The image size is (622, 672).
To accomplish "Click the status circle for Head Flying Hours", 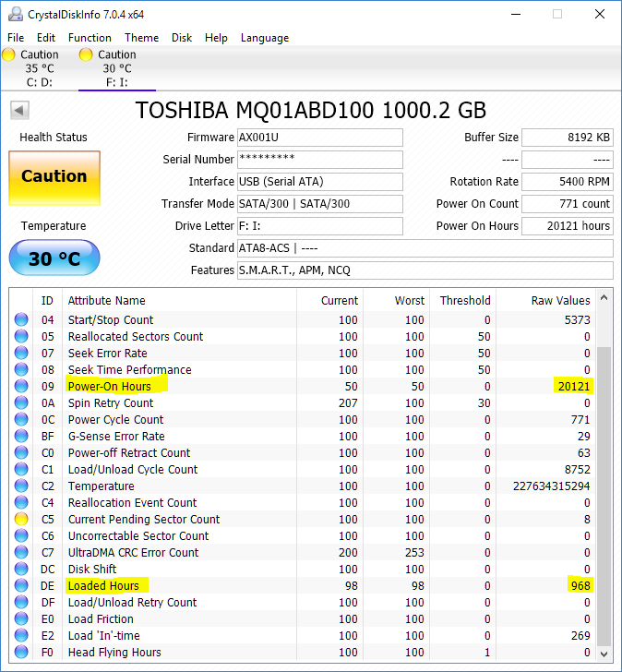I will pos(21,652).
